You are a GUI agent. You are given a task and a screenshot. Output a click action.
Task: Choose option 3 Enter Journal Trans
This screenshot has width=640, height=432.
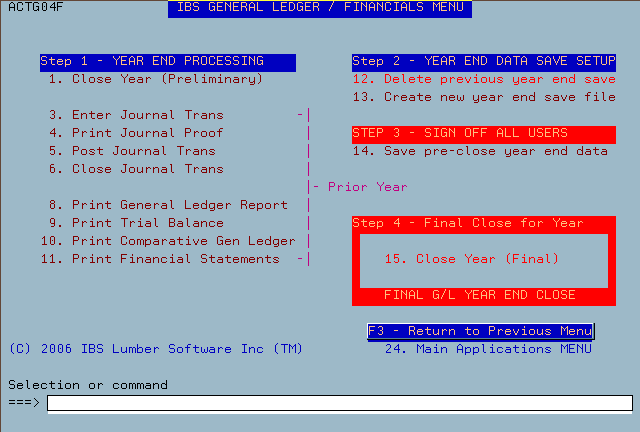136,115
